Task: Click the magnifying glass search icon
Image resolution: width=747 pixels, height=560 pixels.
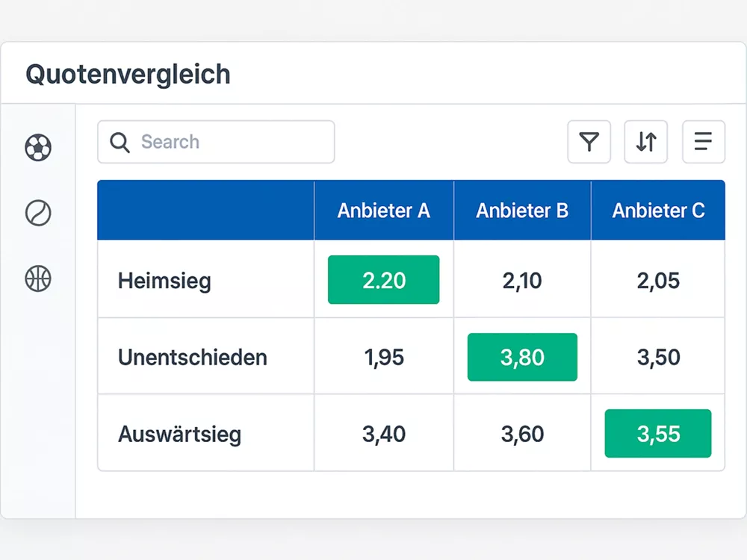Action: click(120, 142)
